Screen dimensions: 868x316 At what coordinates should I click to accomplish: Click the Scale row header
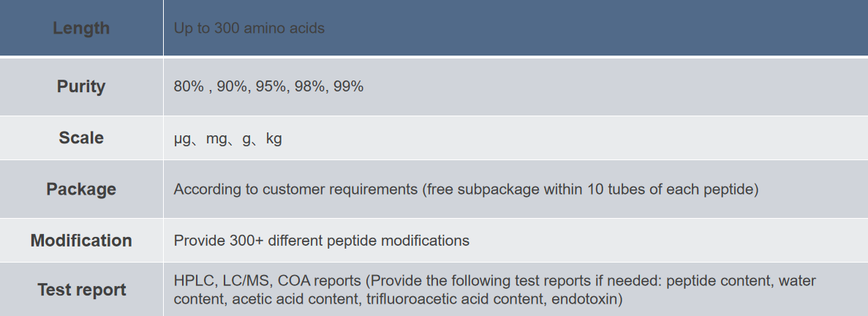(81, 138)
